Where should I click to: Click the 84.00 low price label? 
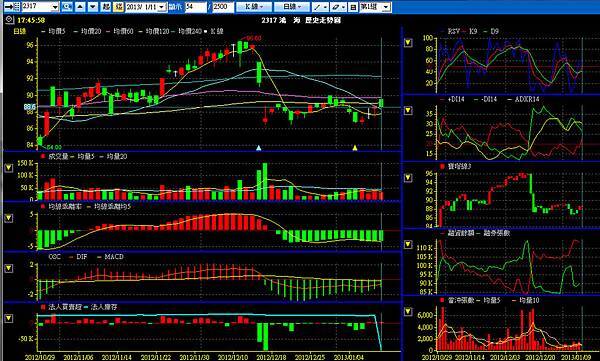pyautogui.click(x=54, y=147)
